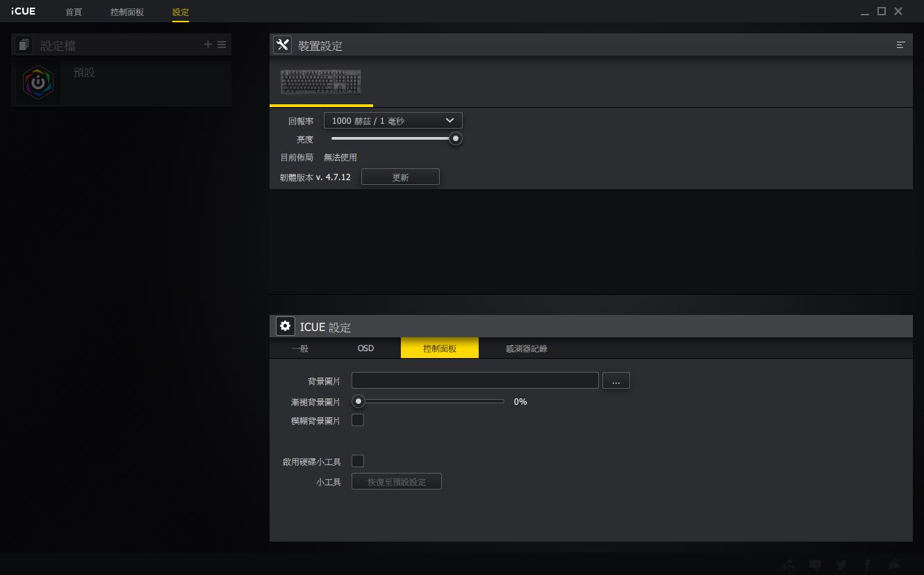Click the 恢復至預設設定 button
This screenshot has width=924, height=575.
coord(397,482)
